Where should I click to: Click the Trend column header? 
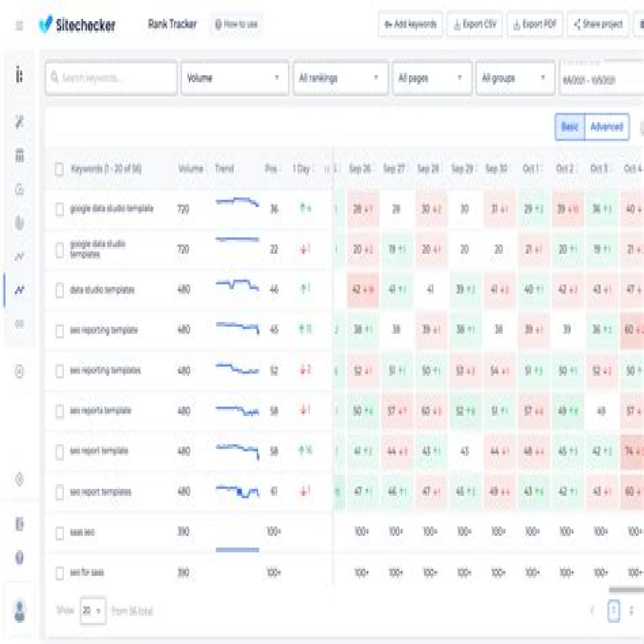224,169
